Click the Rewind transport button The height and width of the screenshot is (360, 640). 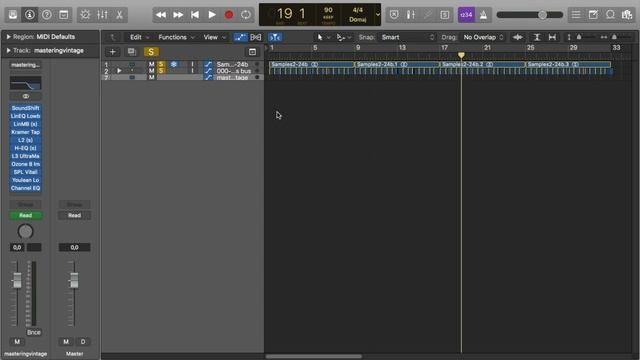(x=161, y=15)
